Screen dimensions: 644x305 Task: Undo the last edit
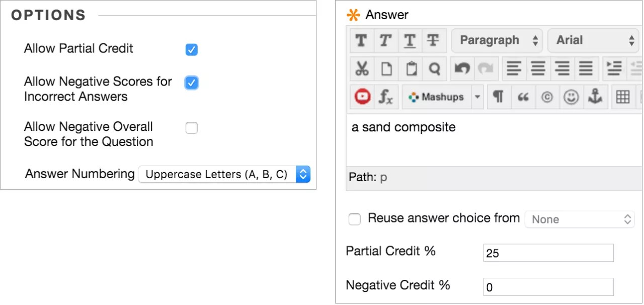point(461,69)
